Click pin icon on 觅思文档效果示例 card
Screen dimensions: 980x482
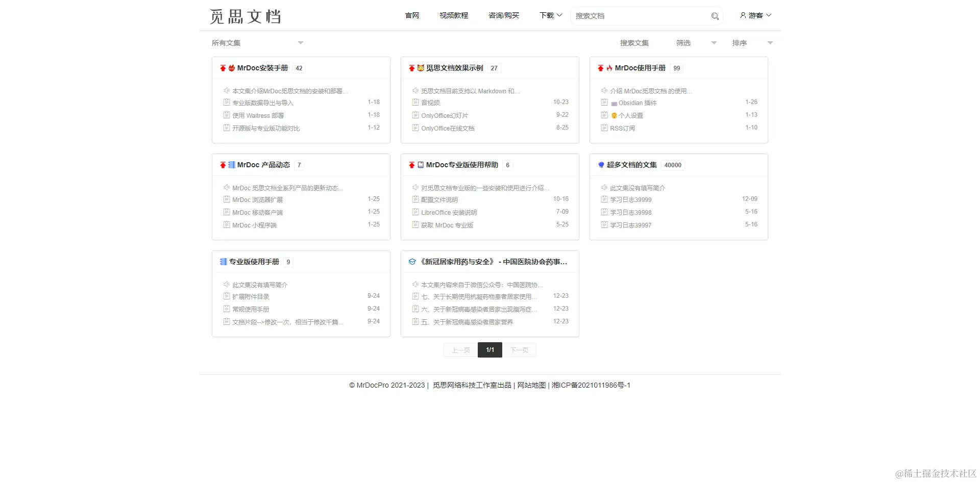coord(412,68)
